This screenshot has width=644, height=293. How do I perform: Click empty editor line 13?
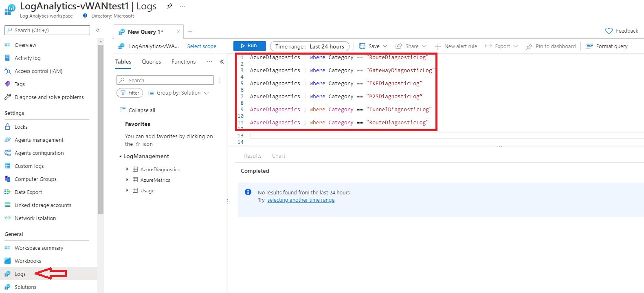447,136
